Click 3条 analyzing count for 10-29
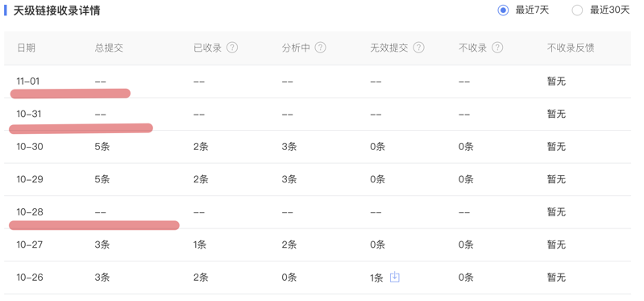Viewport: 644px width, 301px height. click(289, 179)
